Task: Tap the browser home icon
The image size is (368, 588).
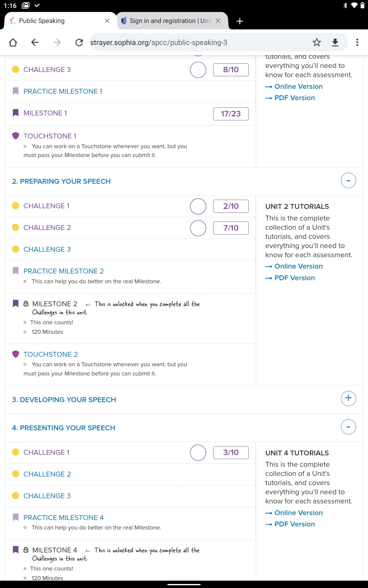Action: click(13, 42)
